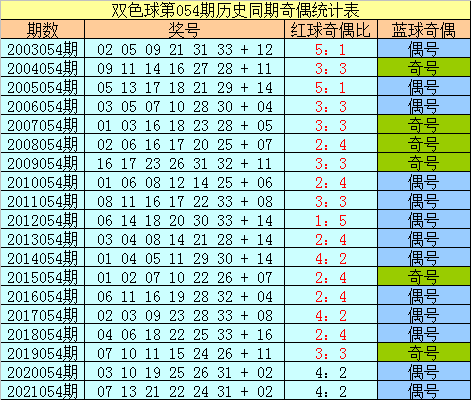Click the green 奇号 cell in row 2004054期

tap(424, 67)
